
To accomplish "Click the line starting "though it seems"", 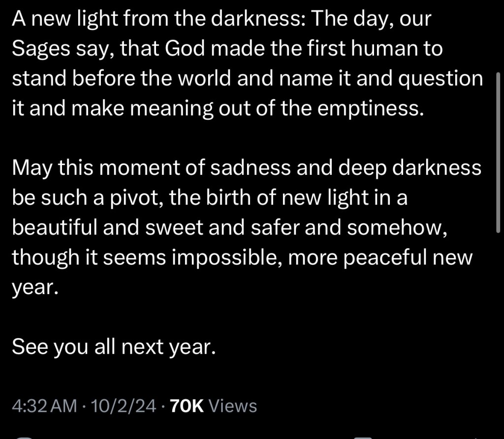I will (242, 257).
